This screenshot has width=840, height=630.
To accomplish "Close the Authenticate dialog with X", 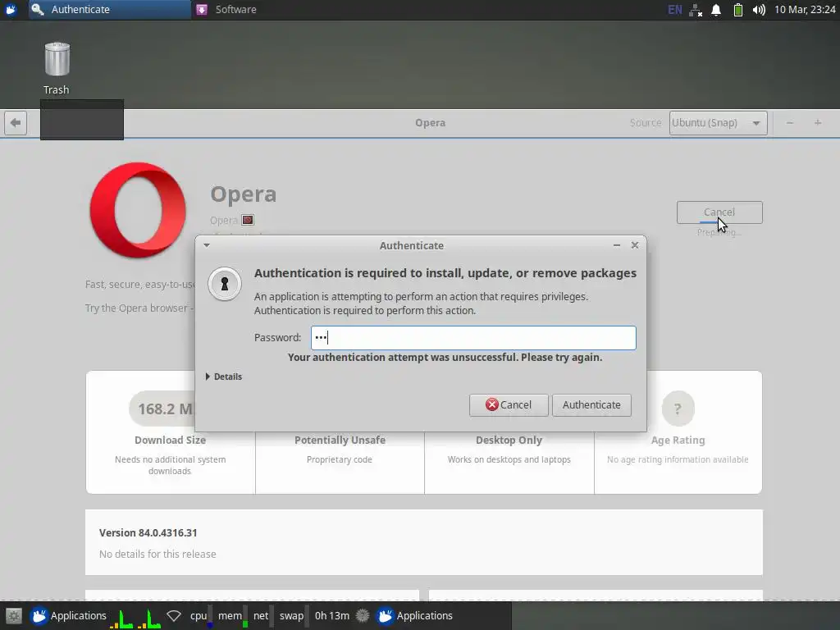I will tap(635, 245).
